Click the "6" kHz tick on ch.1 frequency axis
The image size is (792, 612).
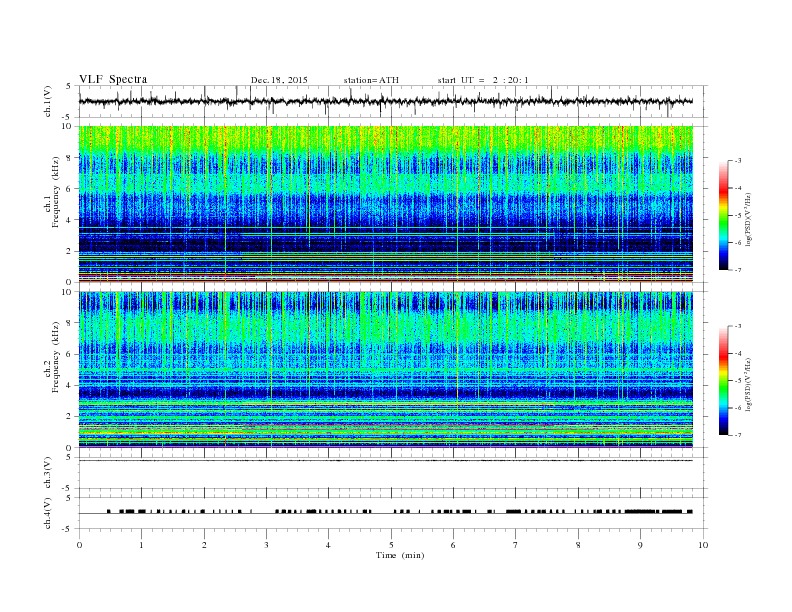[70, 189]
